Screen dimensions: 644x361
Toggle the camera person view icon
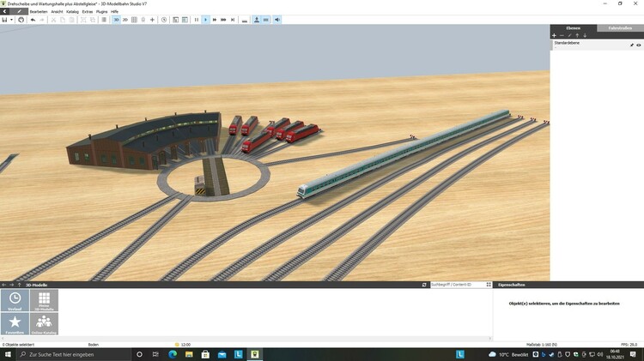tap(257, 20)
